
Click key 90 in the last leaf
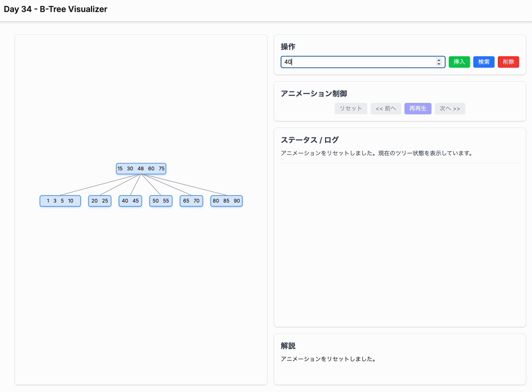tap(237, 201)
